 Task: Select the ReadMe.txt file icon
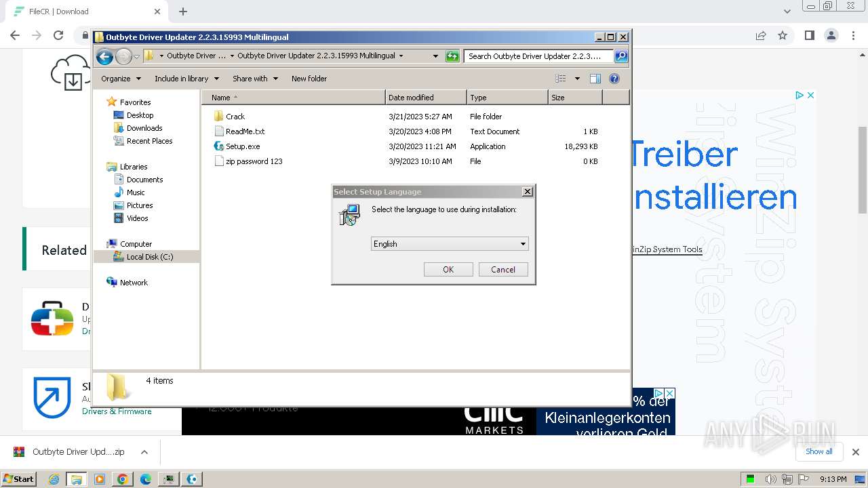click(x=218, y=131)
